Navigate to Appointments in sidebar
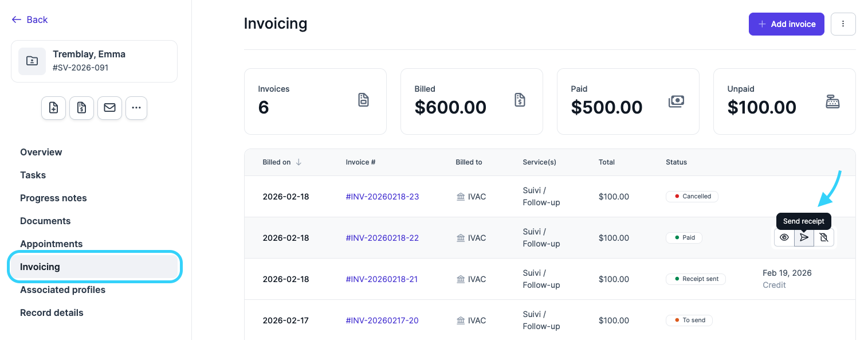Viewport: 868px width, 340px height. [x=52, y=244]
